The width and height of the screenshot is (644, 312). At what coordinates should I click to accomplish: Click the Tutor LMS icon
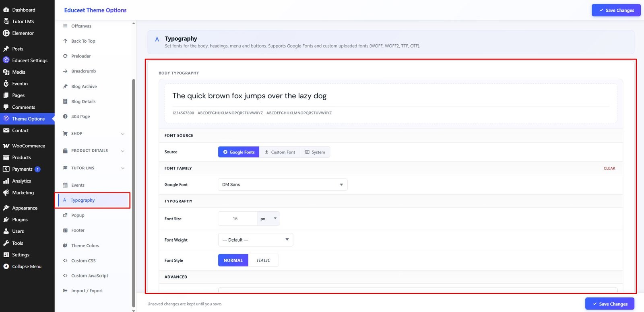click(6, 21)
